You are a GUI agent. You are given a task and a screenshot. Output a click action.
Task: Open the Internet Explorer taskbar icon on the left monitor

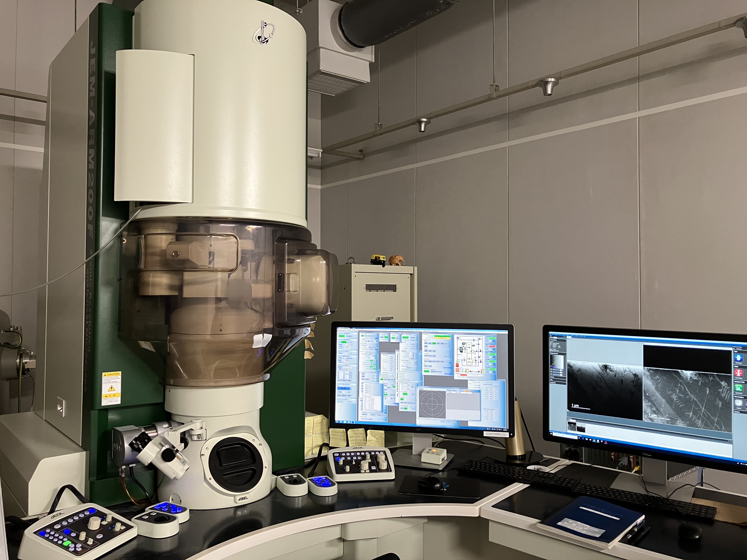(341, 422)
